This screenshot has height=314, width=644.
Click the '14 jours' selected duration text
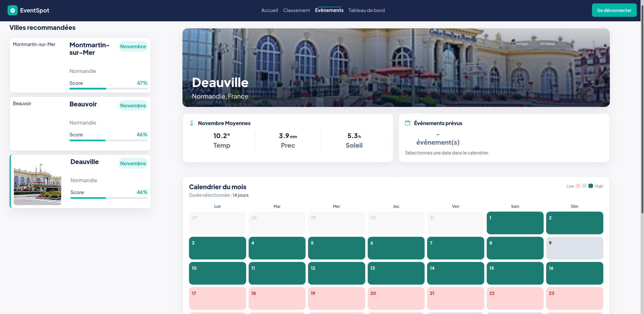pyautogui.click(x=240, y=195)
